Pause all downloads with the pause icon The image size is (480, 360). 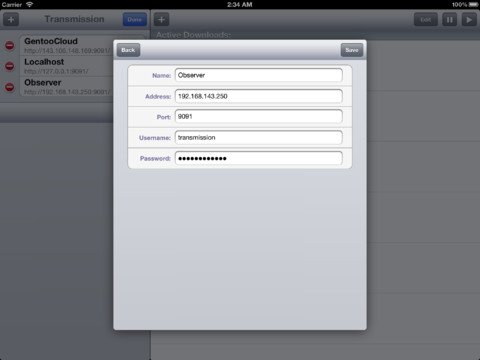(x=450, y=20)
